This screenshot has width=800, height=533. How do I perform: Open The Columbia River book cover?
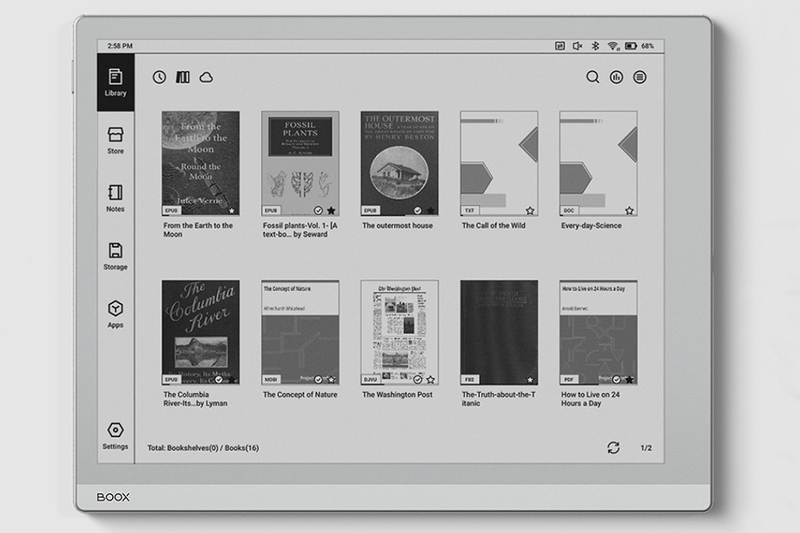pos(201,332)
